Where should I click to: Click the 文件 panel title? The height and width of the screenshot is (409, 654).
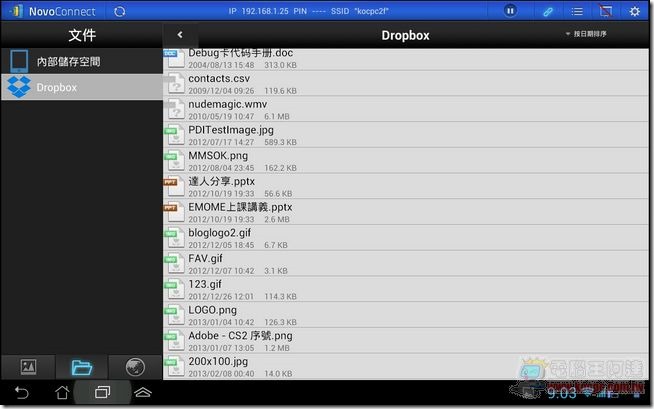click(82, 35)
